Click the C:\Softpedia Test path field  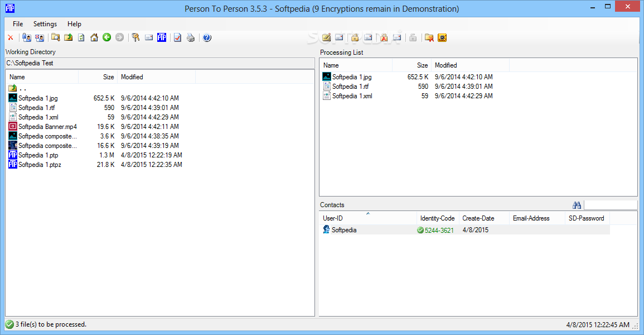tap(160, 63)
